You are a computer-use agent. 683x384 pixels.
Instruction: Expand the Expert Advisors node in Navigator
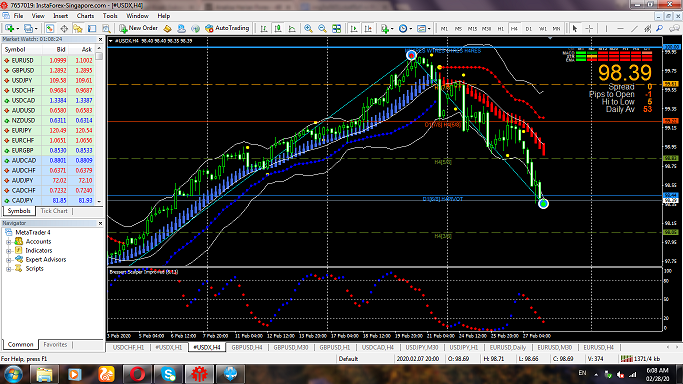click(x=8, y=260)
